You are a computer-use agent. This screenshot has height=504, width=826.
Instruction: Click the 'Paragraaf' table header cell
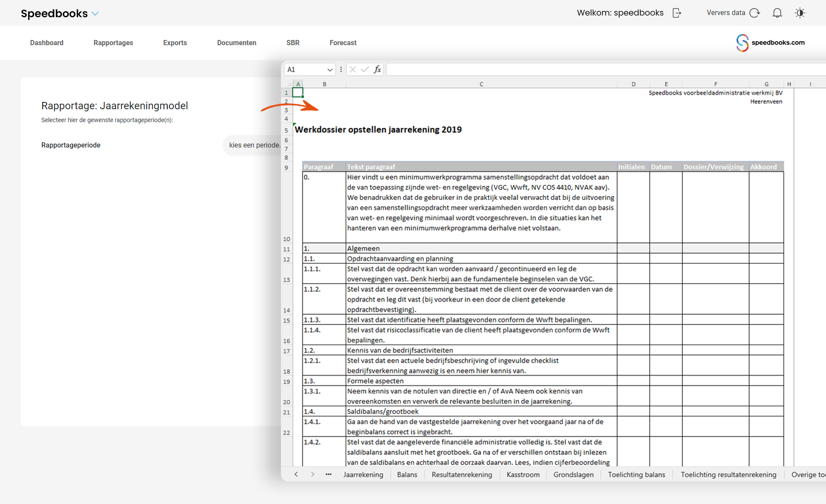pyautogui.click(x=324, y=167)
